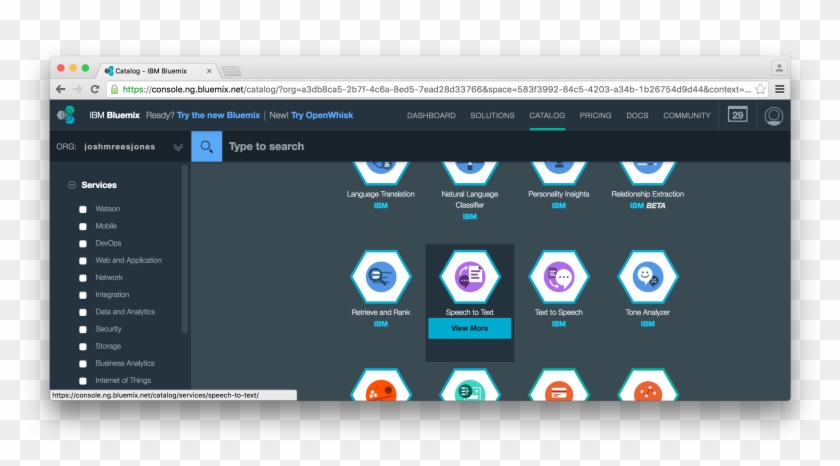Viewport: 840px width, 466px height.
Task: Check the Internet of Things checkbox
Action: click(x=83, y=381)
